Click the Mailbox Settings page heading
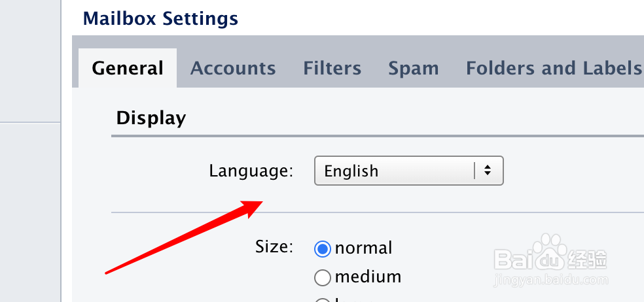The width and height of the screenshot is (644, 302). tap(160, 19)
